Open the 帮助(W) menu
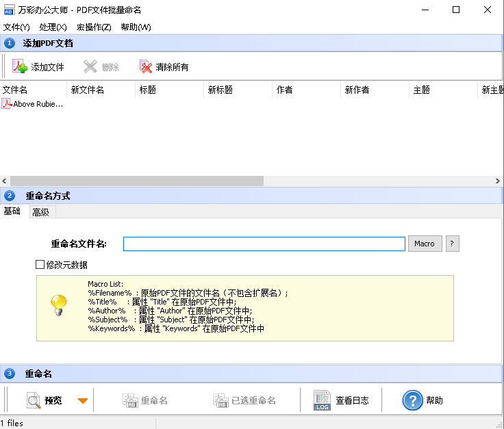The image size is (504, 429). click(x=136, y=27)
